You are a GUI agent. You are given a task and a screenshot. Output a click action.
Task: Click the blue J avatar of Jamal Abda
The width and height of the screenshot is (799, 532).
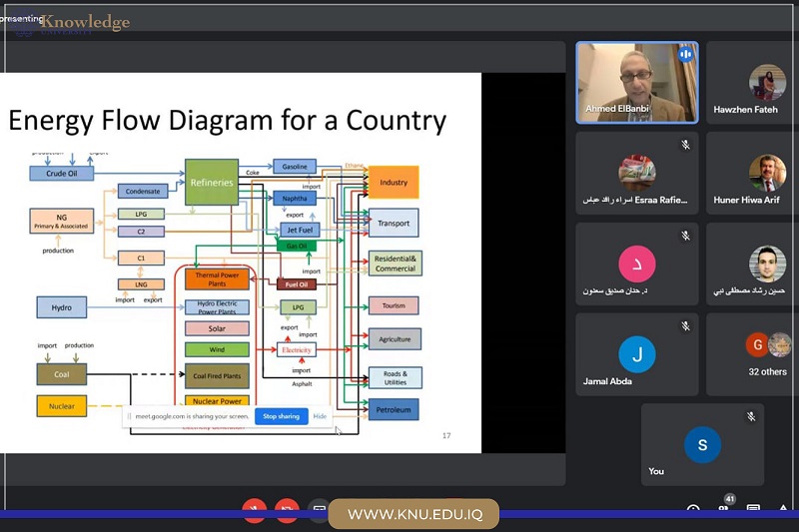click(x=637, y=354)
